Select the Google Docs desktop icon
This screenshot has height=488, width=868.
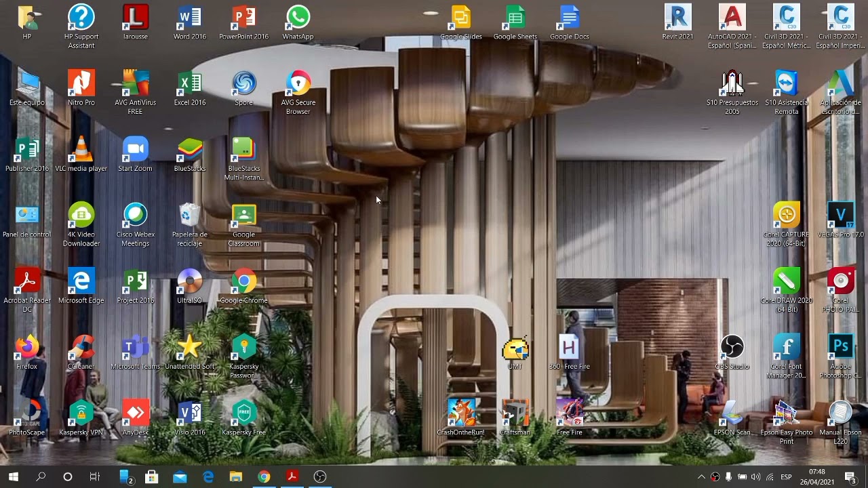pos(570,22)
